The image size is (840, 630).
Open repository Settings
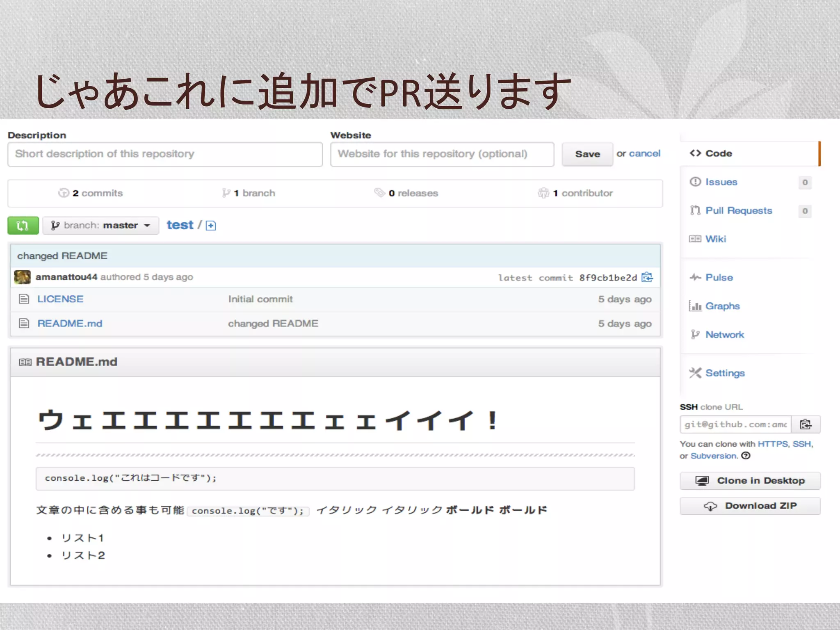(725, 373)
